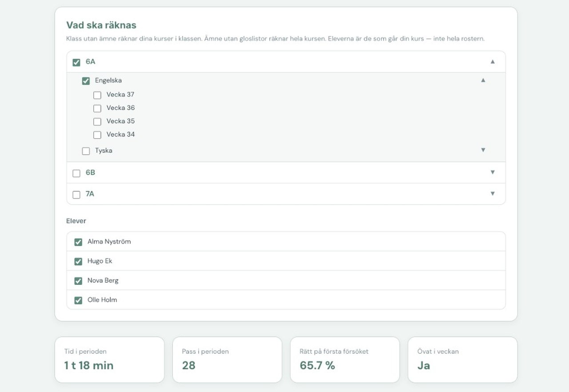Viewport: 569px width, 392px height.
Task: Enable the Vecka 34 checkbox
Action: click(97, 135)
